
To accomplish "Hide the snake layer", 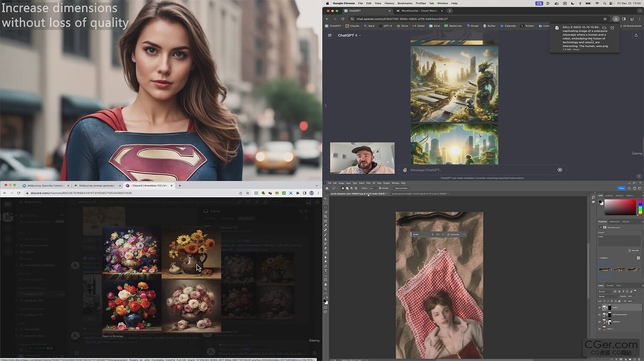I will point(600,307).
